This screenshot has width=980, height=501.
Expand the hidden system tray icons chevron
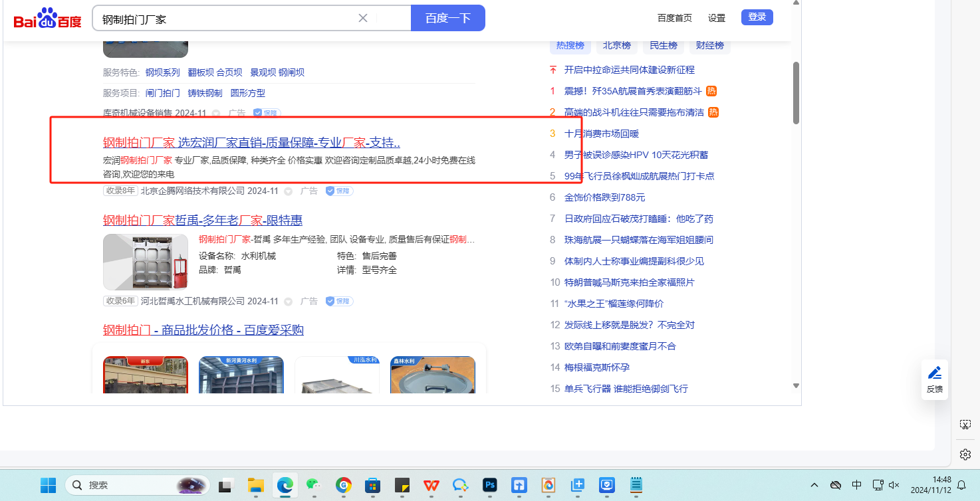(814, 485)
